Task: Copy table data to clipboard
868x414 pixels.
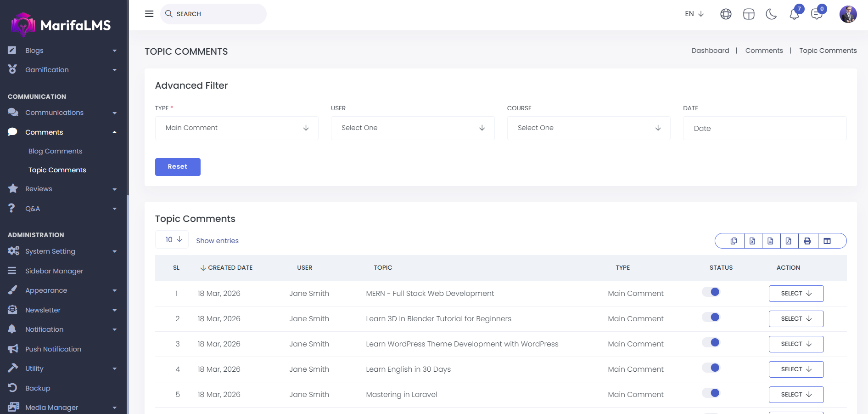Action: (x=734, y=241)
